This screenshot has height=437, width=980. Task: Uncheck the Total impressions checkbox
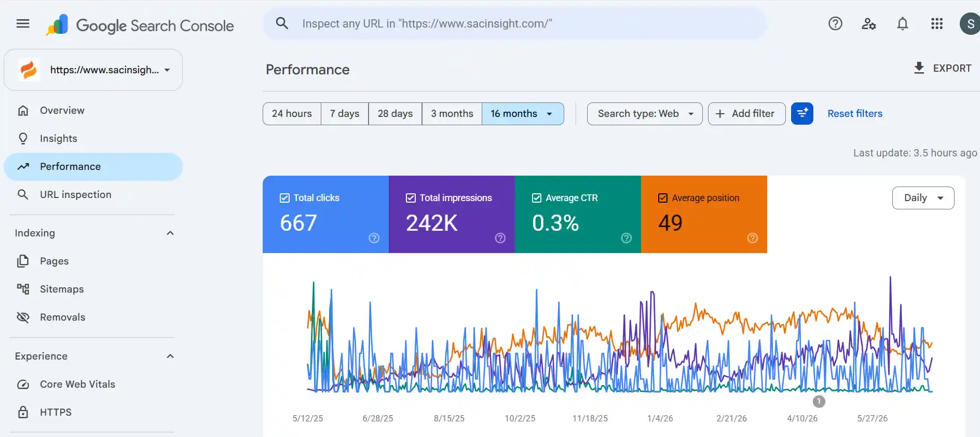(x=411, y=198)
